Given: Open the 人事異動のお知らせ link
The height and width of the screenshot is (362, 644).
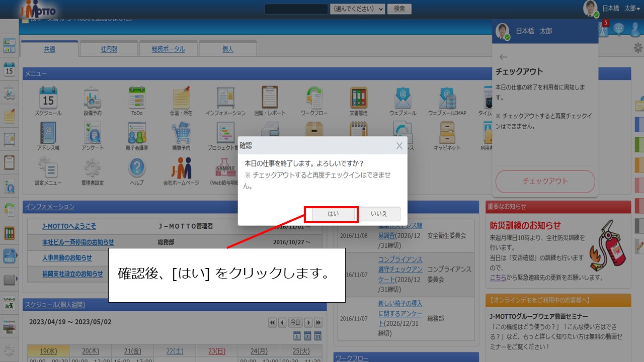Looking at the screenshot, I should pyautogui.click(x=67, y=257).
